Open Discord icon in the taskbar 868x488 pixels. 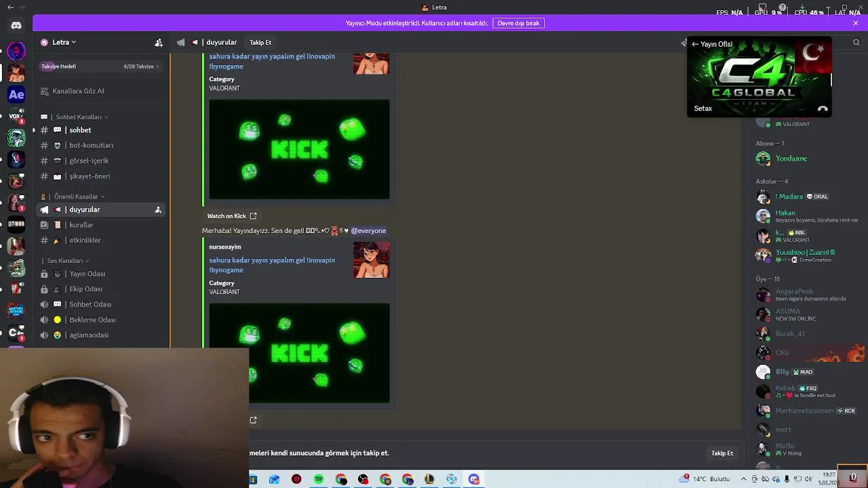point(474,479)
